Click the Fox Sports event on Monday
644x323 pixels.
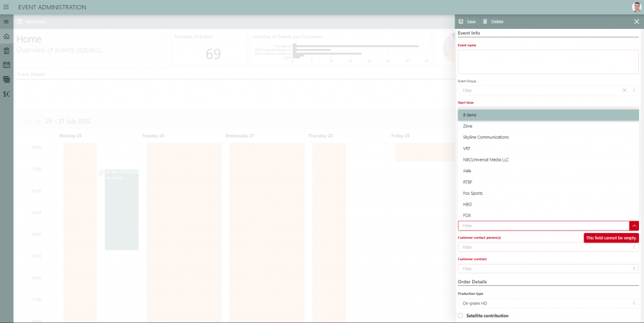tap(121, 209)
